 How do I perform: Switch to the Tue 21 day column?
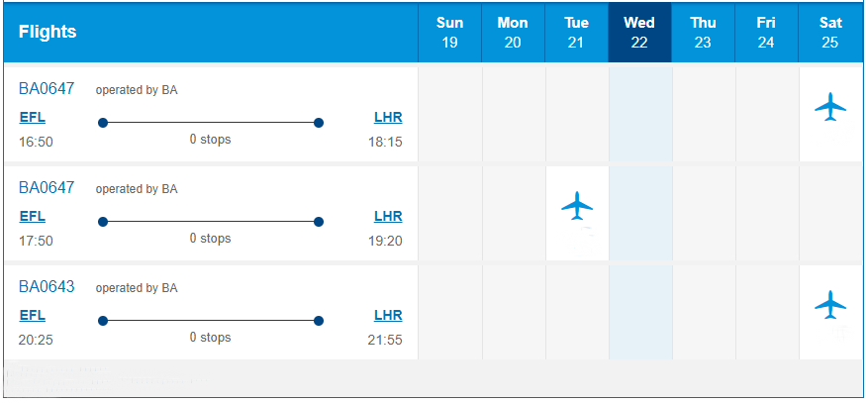click(x=576, y=32)
